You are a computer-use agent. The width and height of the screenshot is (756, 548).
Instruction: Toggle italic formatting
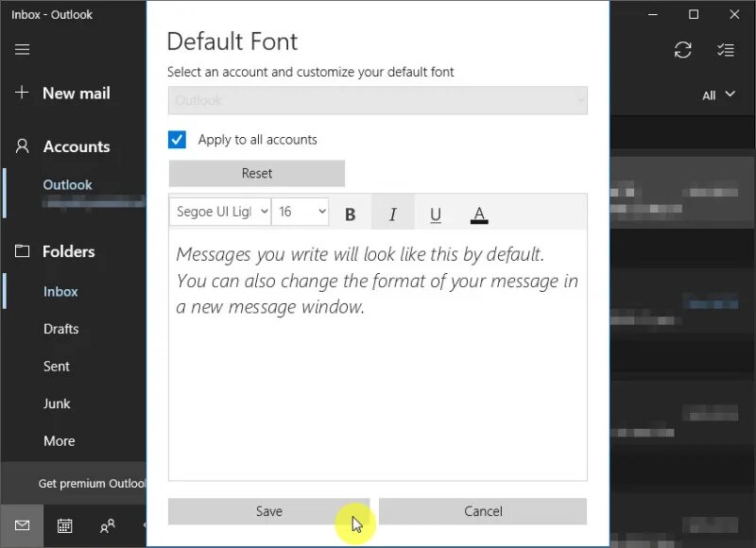392,214
